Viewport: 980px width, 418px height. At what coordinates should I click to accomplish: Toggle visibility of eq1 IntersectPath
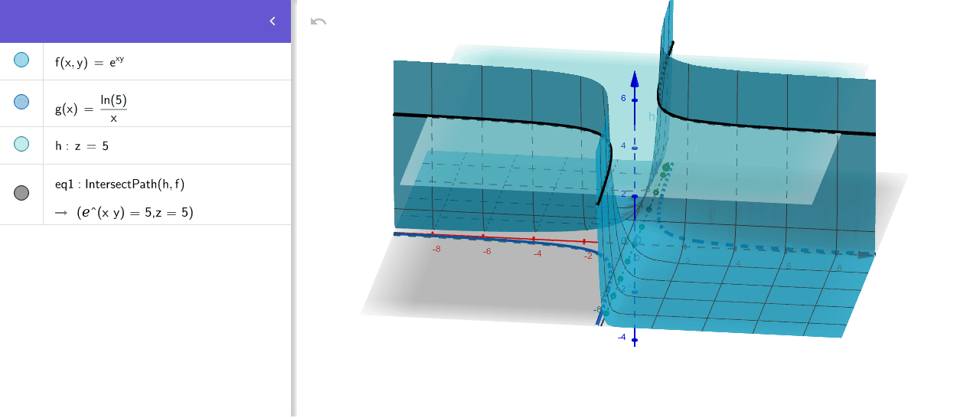(x=21, y=193)
